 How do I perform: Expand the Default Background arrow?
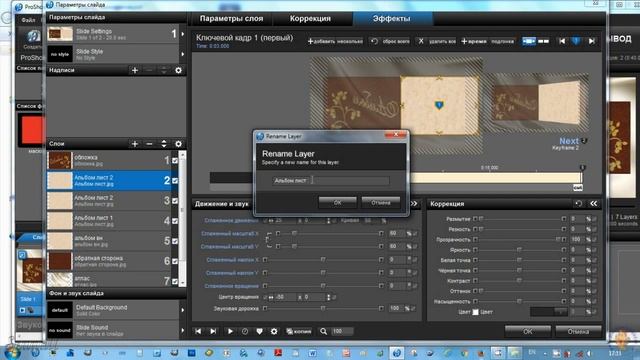183,310
